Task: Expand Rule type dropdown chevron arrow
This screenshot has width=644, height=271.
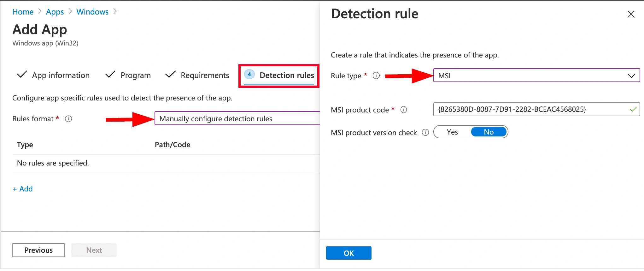Action: [631, 76]
